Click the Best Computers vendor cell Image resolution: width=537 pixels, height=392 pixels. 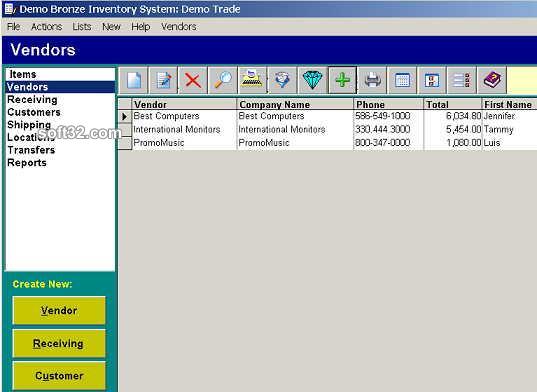[184, 116]
